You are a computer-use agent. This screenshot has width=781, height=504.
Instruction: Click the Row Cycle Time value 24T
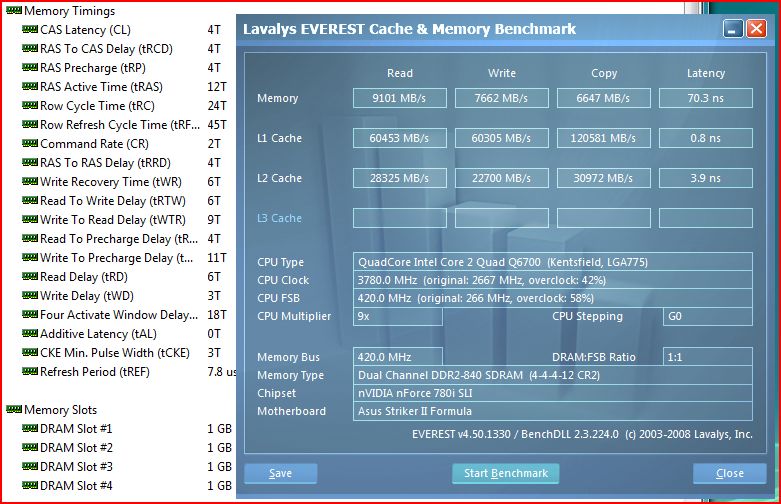pos(217,106)
